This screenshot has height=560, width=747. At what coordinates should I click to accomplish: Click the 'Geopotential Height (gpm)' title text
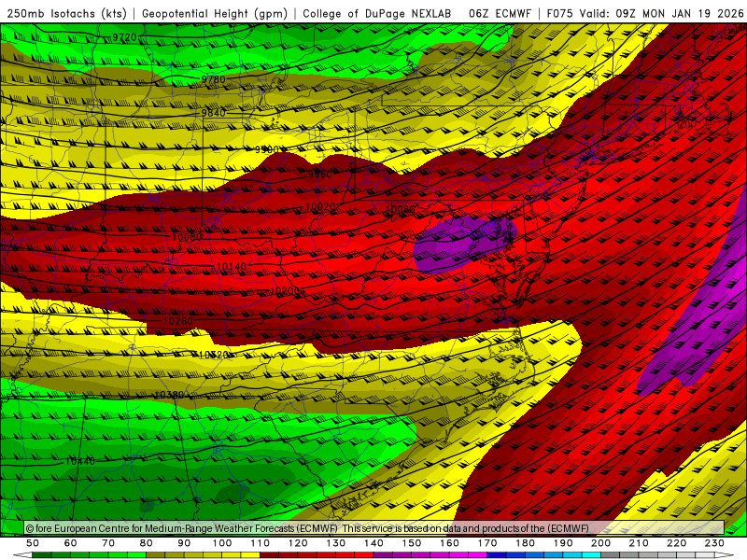pyautogui.click(x=215, y=14)
